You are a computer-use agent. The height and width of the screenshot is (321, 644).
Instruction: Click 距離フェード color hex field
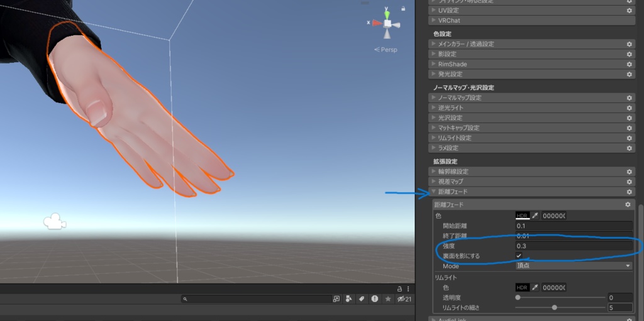[553, 216]
